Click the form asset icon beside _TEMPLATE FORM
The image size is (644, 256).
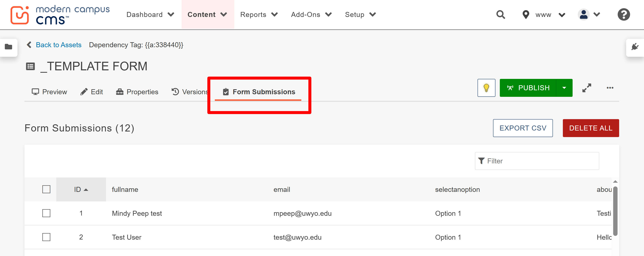tap(30, 66)
